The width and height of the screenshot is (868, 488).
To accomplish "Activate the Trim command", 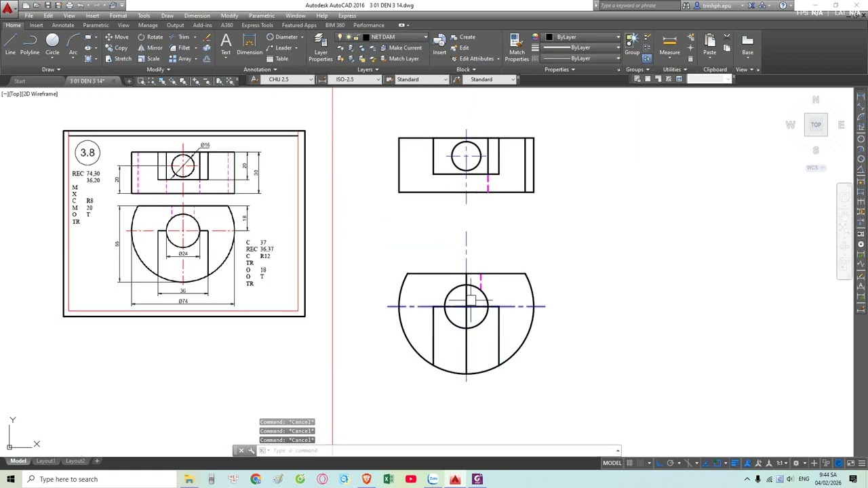I will click(179, 37).
